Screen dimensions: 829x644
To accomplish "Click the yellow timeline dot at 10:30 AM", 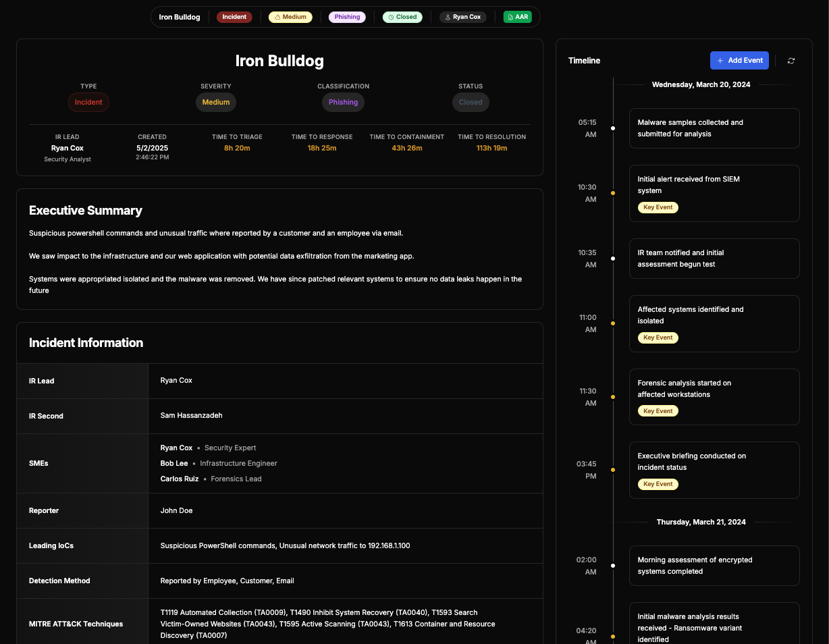I will 612,194.
